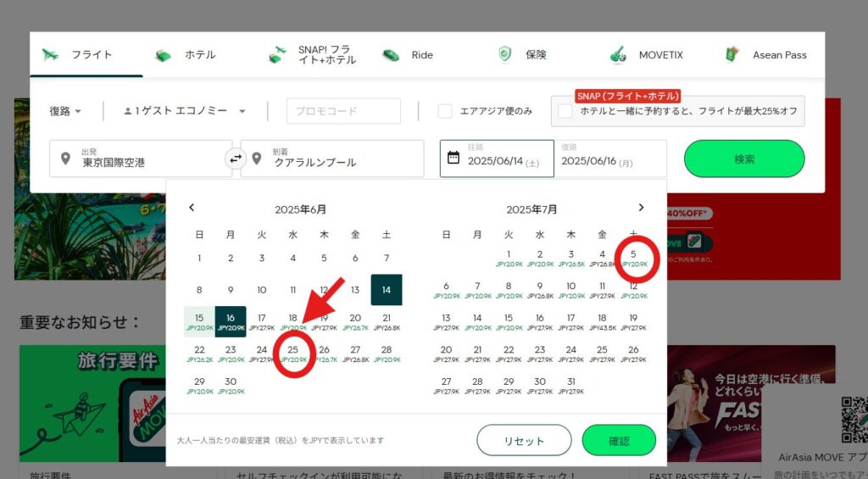Open the フライト (Flights) tab
Viewport: 868px width, 479px height.
click(86, 55)
